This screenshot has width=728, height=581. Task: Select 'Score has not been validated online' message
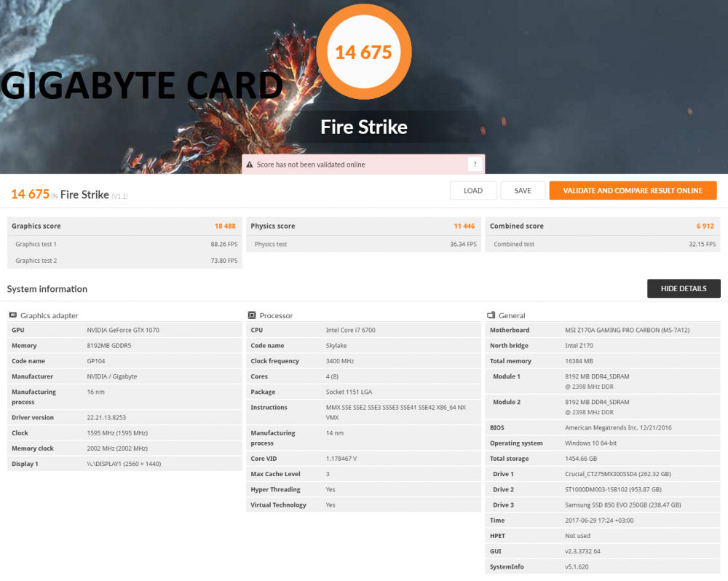[311, 165]
